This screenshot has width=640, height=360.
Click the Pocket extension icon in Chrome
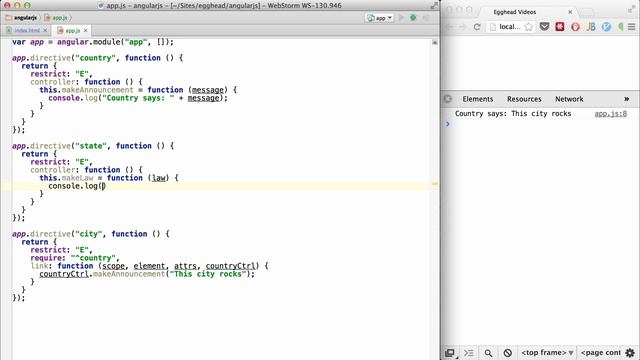pyautogui.click(x=544, y=27)
